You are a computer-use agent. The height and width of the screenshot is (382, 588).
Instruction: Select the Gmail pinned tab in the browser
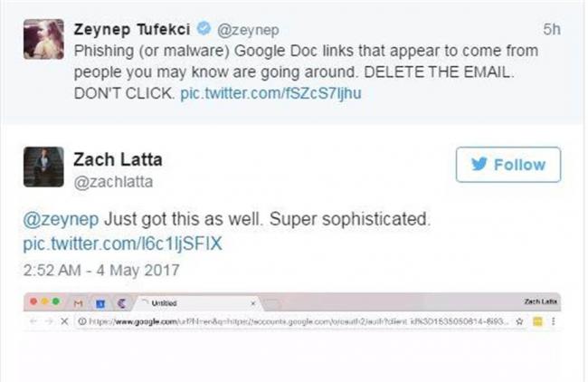[78, 303]
